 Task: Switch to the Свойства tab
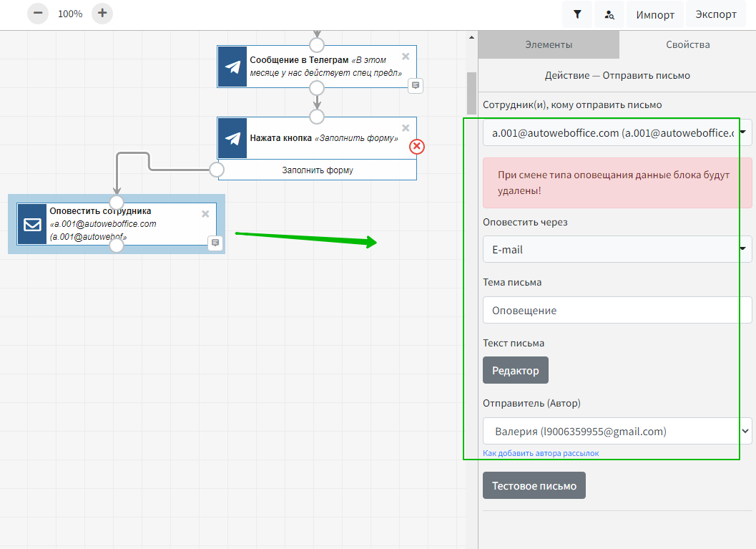coord(687,44)
